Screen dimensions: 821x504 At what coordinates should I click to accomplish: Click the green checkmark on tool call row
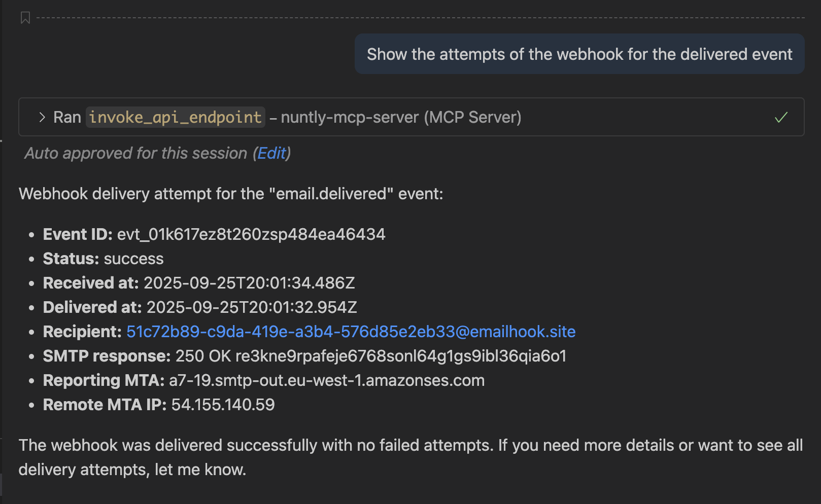coord(781,117)
